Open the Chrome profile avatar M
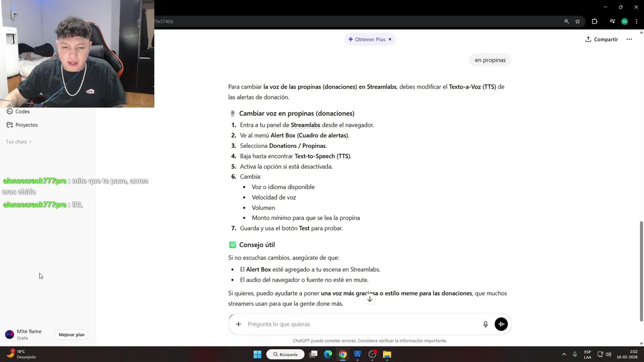This screenshot has width=644, height=362. click(624, 22)
